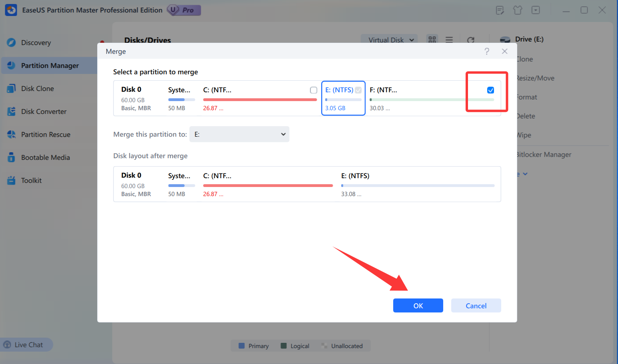This screenshot has height=364, width=618.
Task: Open the Partition Rescue section
Action: (x=46, y=135)
